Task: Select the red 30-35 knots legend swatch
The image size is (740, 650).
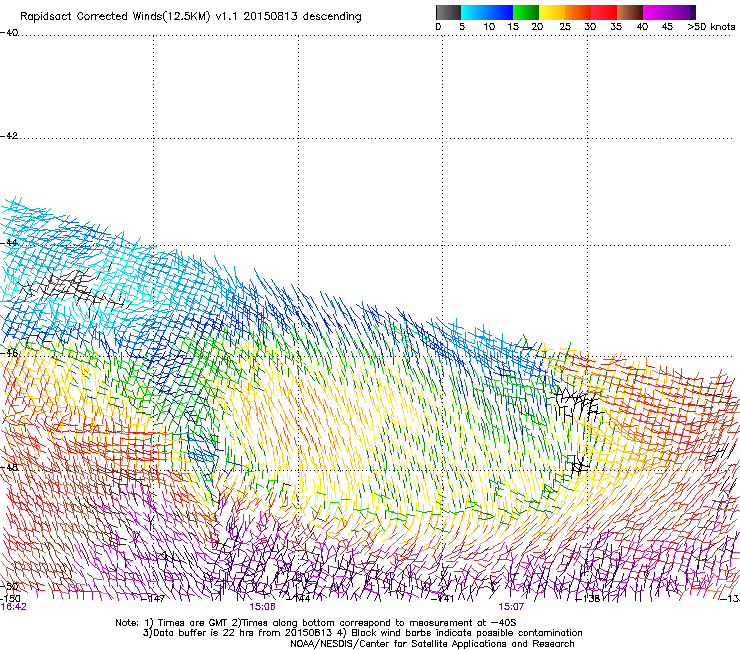Action: [x=604, y=12]
